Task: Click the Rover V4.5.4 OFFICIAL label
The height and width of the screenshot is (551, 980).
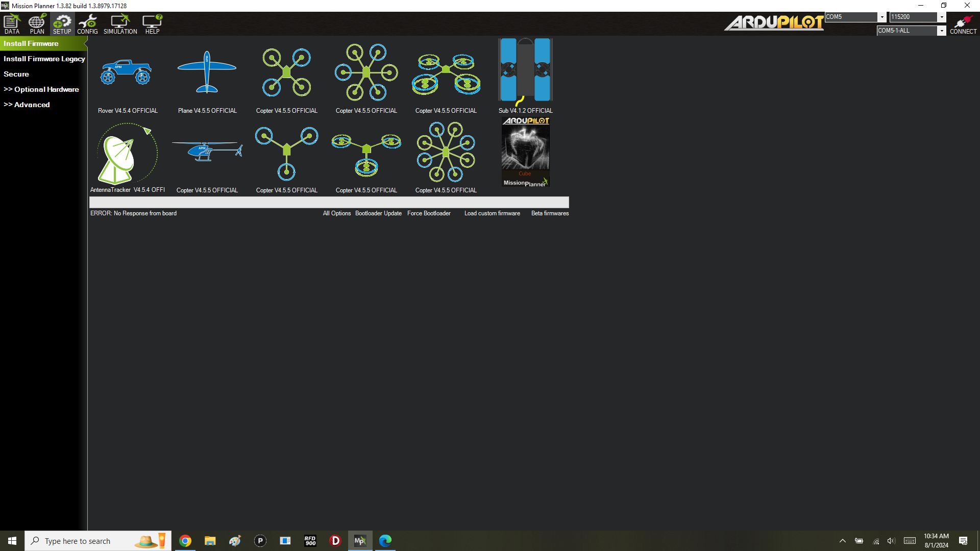Action: [128, 111]
